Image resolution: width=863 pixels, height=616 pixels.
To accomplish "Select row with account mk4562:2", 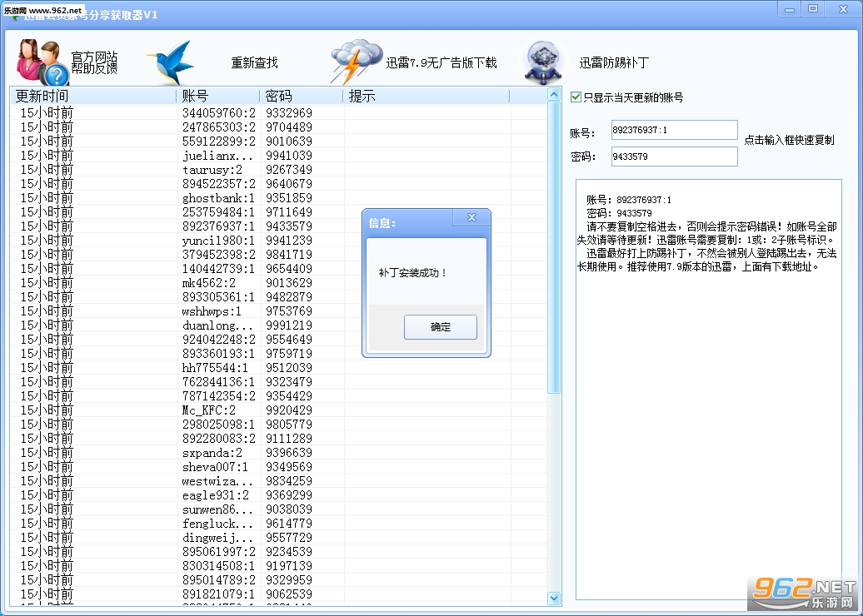I will pos(278,283).
